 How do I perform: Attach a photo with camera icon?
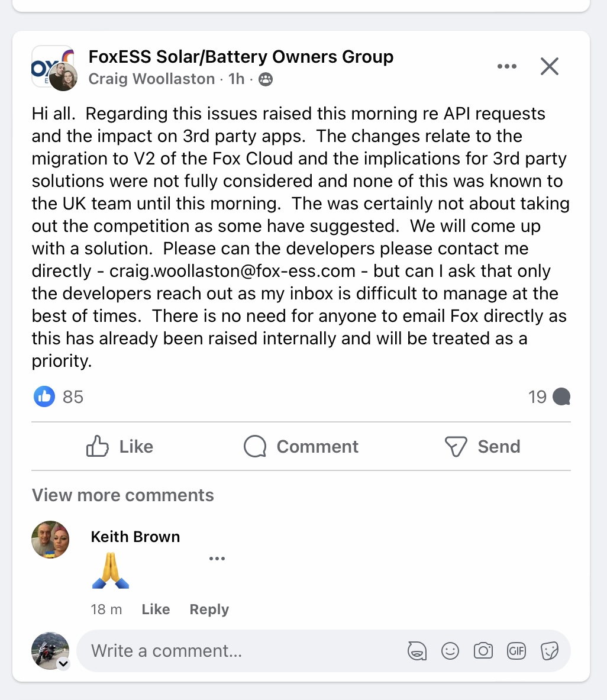pyautogui.click(x=483, y=651)
